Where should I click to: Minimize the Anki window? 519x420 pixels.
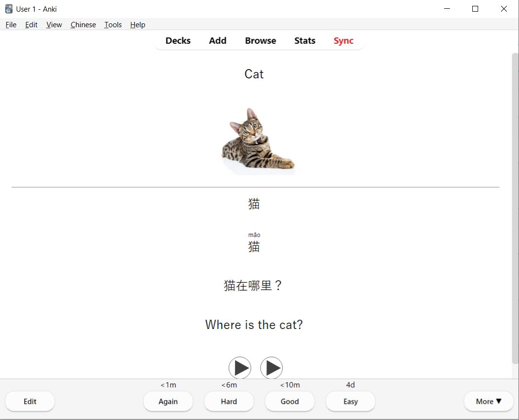point(447,9)
